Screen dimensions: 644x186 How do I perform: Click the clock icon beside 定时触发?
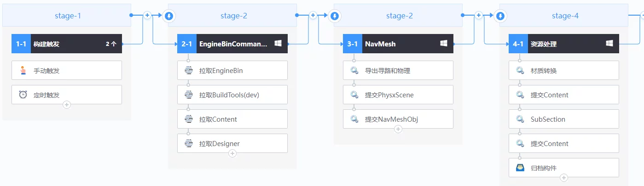23,95
